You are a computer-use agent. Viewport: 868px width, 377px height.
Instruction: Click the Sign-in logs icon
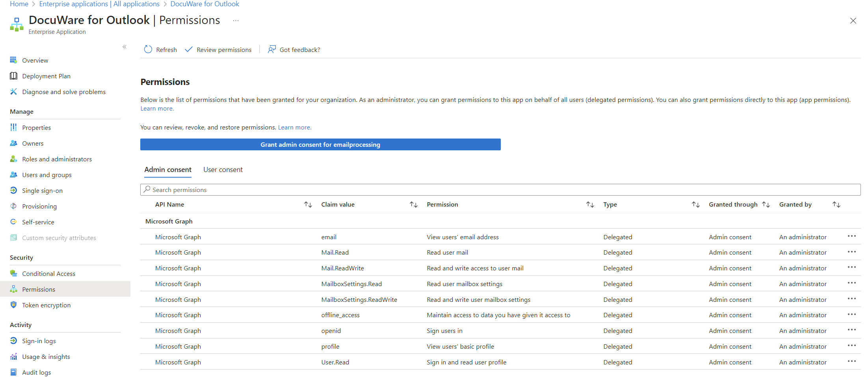point(13,340)
